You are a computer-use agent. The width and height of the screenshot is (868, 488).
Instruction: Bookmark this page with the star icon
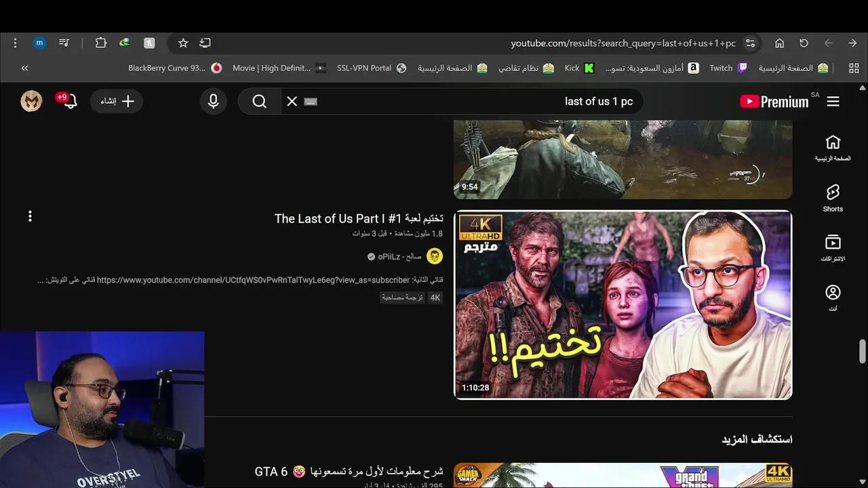[x=183, y=43]
